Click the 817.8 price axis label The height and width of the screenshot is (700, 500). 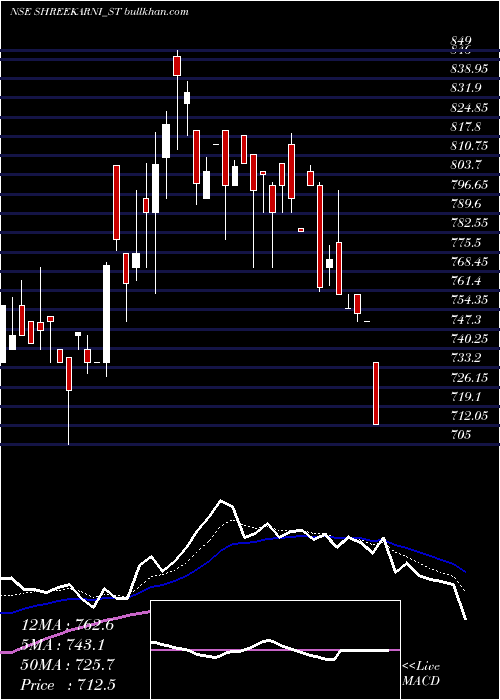466,127
